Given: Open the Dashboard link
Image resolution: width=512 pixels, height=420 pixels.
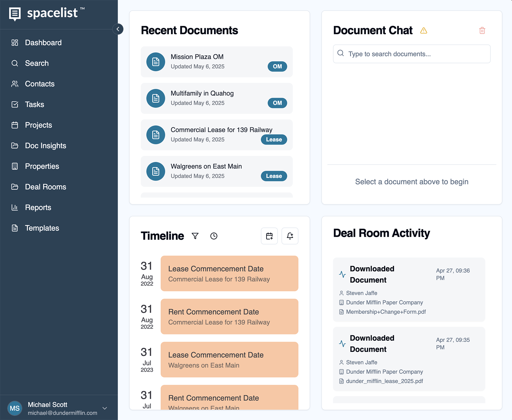Looking at the screenshot, I should click(x=43, y=43).
